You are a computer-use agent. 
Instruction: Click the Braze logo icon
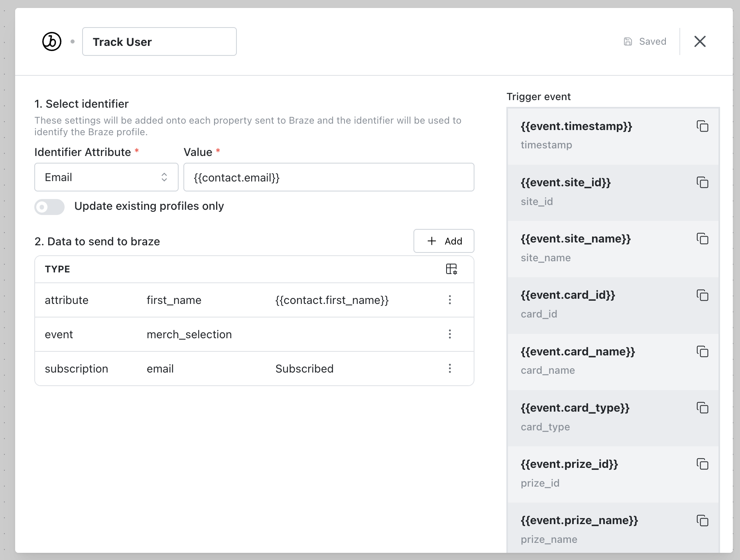tap(52, 41)
